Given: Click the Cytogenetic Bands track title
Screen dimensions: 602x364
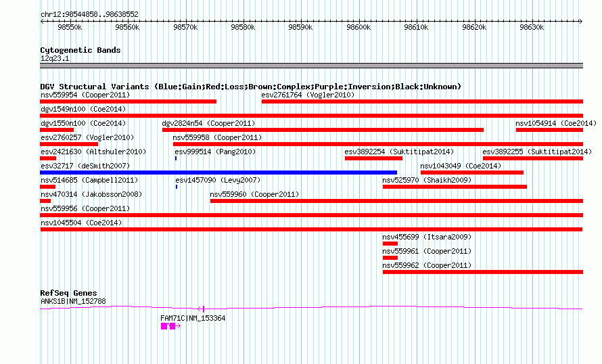Looking at the screenshot, I should click(x=80, y=50).
